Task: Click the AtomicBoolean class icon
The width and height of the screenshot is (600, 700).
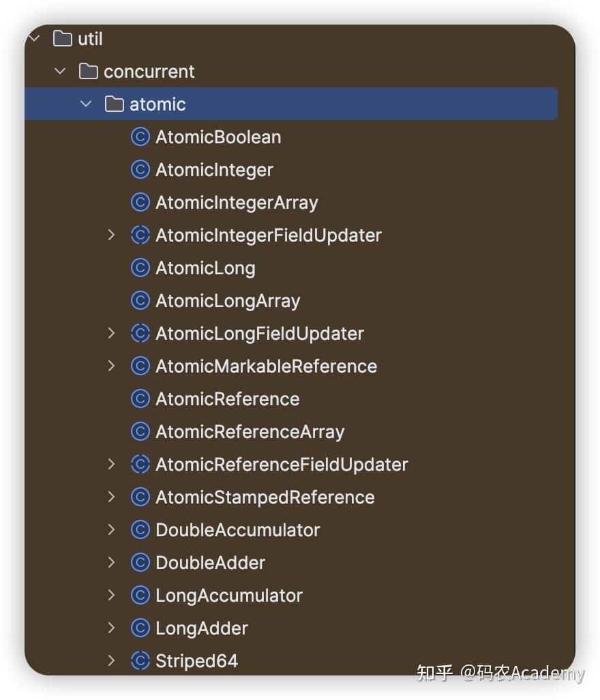Action: click(140, 137)
